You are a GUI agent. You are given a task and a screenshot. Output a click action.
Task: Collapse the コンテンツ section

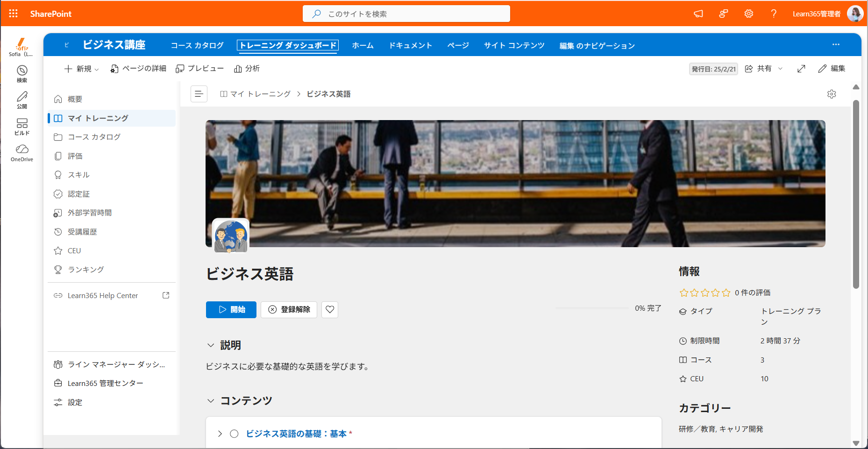[211, 401]
